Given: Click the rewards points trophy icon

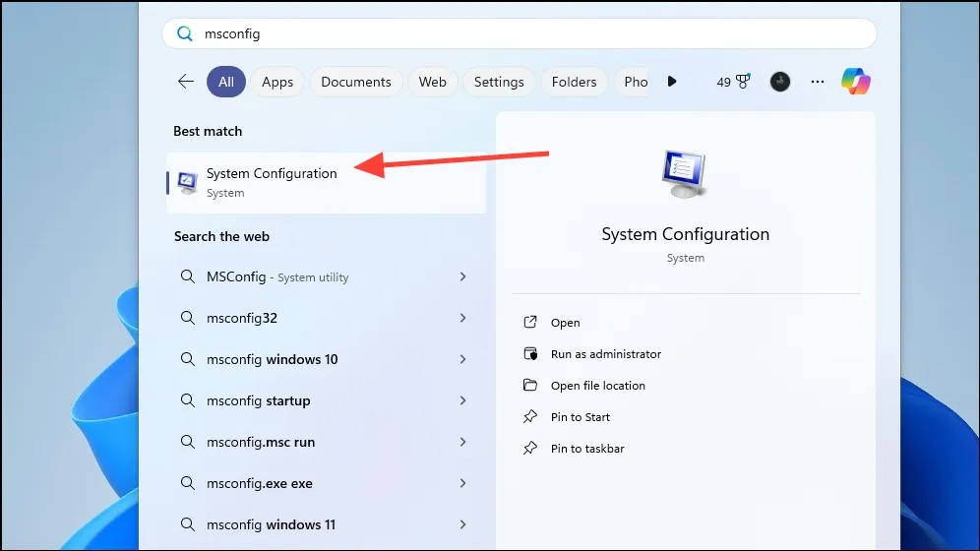Looking at the screenshot, I should 743,83.
